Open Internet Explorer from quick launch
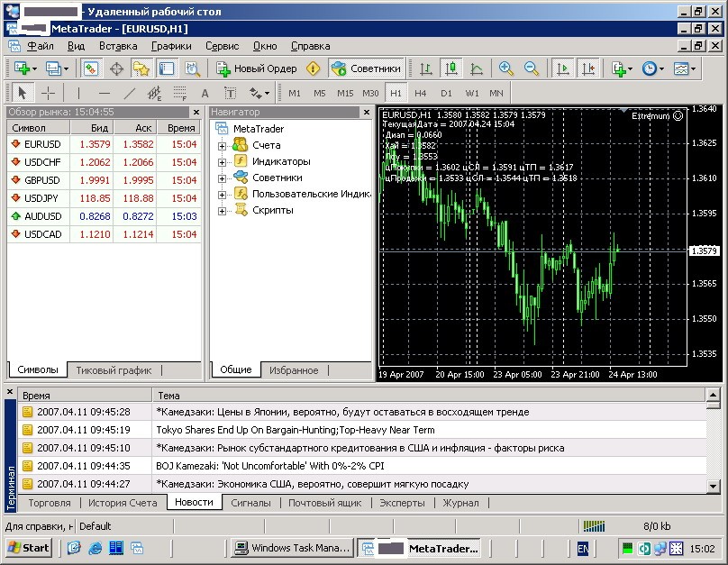 pyautogui.click(x=96, y=548)
